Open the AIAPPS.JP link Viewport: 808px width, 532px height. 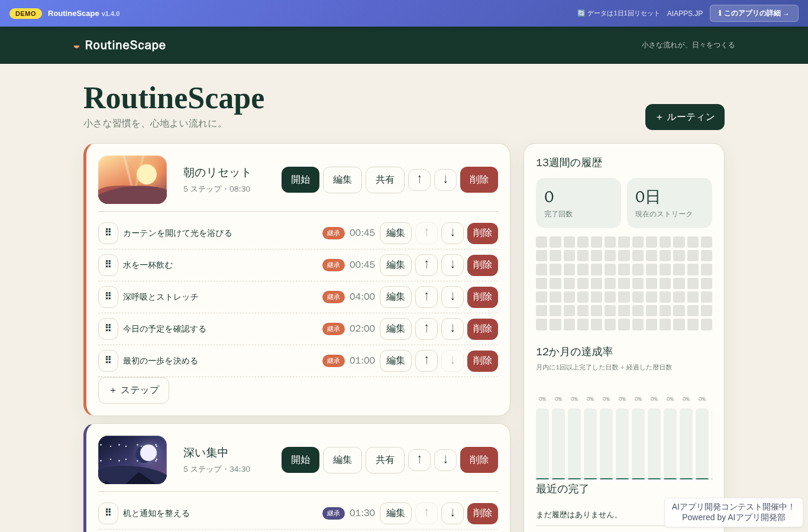point(685,14)
